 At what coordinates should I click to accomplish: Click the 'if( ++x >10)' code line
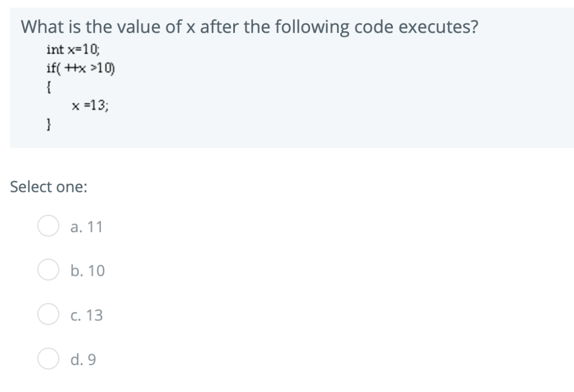(x=81, y=68)
